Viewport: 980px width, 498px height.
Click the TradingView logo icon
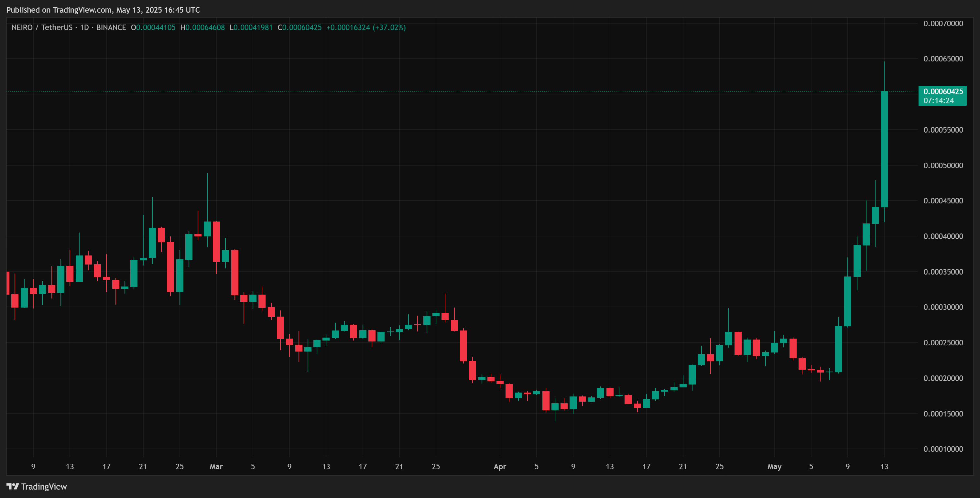tap(13, 486)
